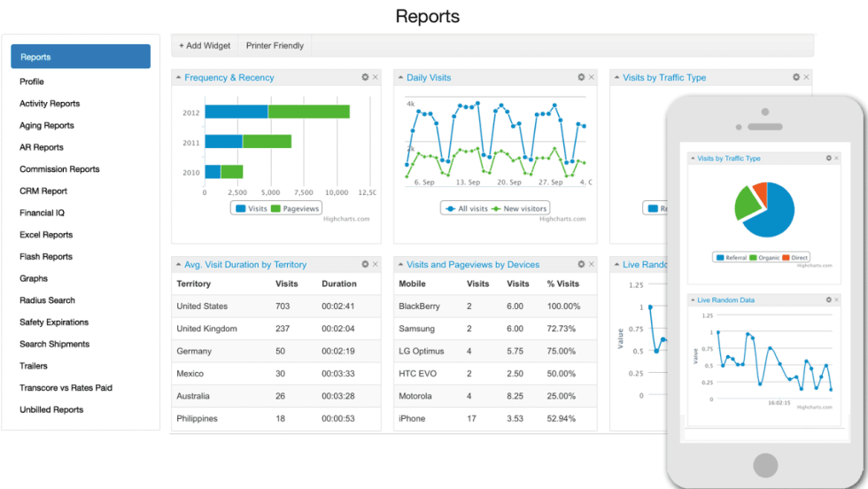
Task: Open gear settings on phone's Live Random Data
Action: [829, 299]
